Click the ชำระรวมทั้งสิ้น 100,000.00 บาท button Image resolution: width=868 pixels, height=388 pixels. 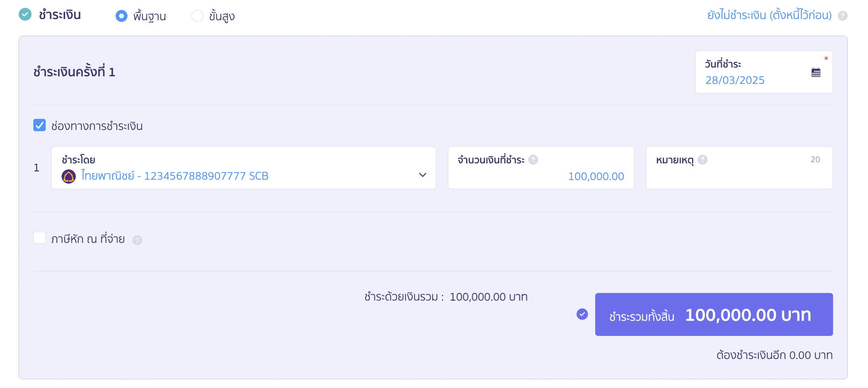point(714,314)
